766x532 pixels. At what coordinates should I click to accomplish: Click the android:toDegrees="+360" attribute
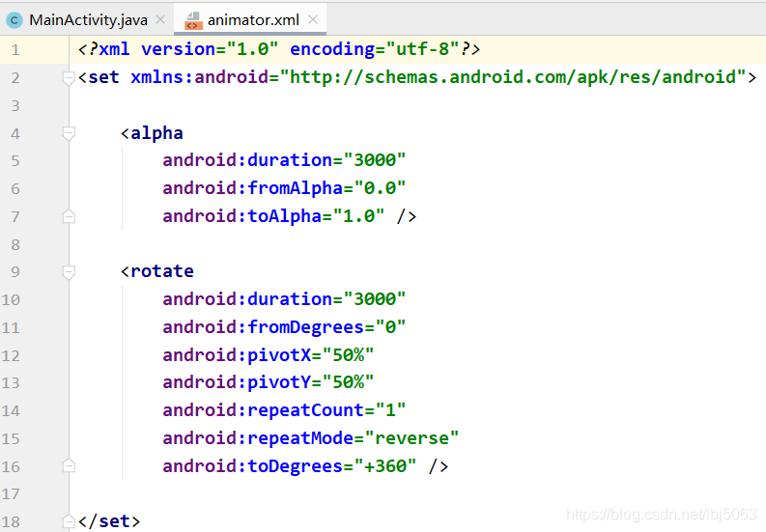point(290,465)
